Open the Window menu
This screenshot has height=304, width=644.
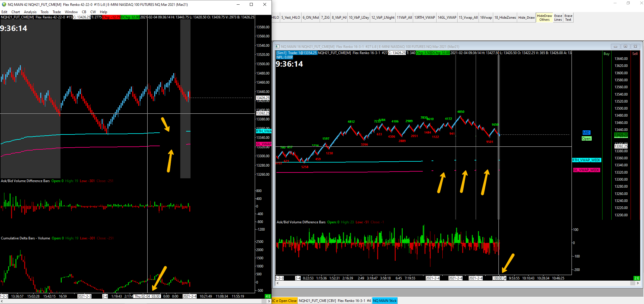(x=71, y=12)
